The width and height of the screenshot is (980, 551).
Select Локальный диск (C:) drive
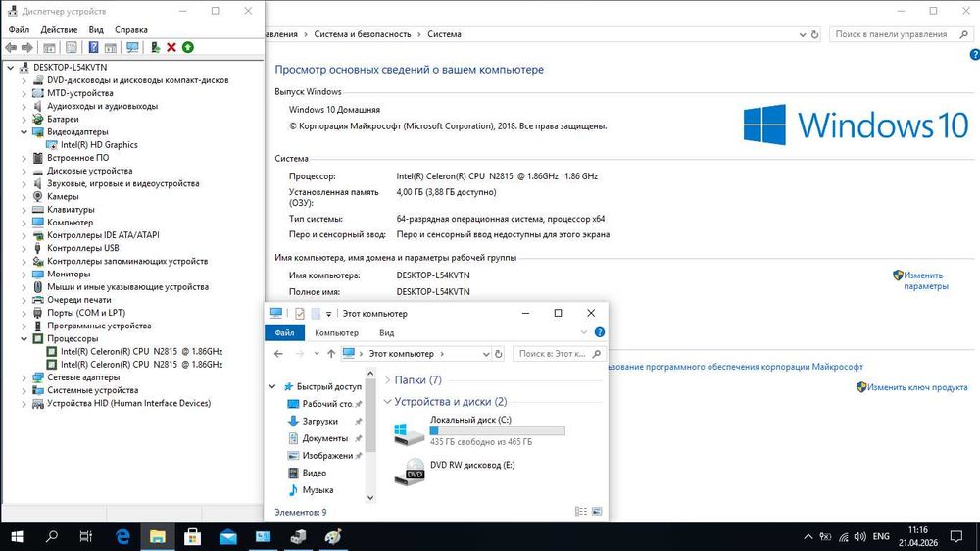479,431
